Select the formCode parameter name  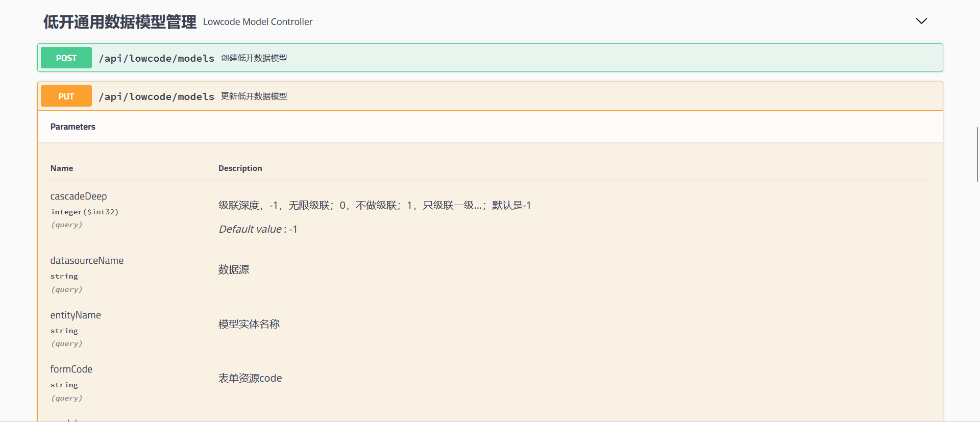click(x=71, y=369)
